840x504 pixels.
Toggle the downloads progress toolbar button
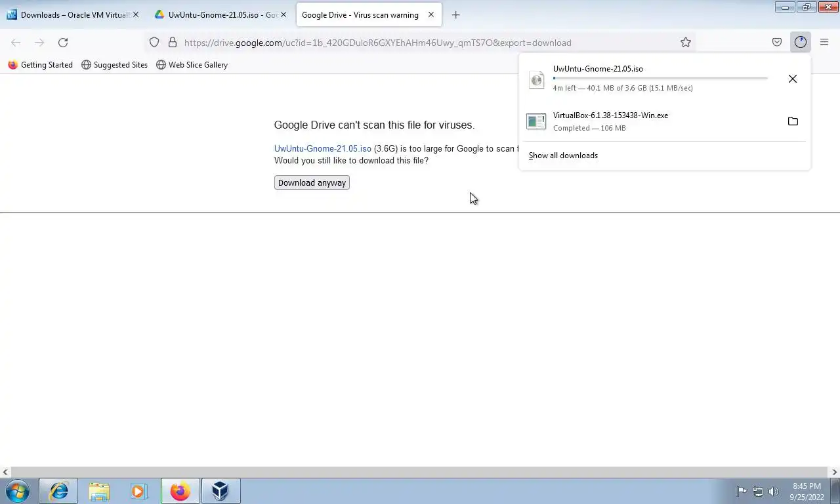(800, 43)
